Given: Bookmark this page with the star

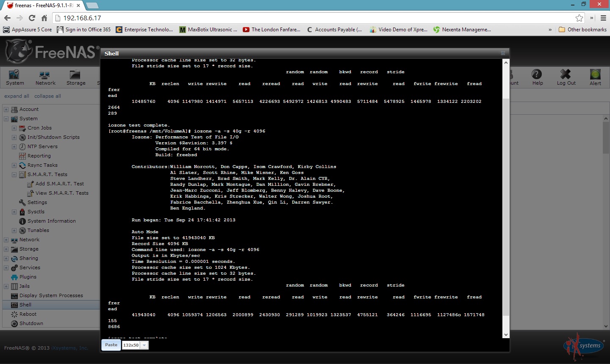Looking at the screenshot, I should coord(579,18).
